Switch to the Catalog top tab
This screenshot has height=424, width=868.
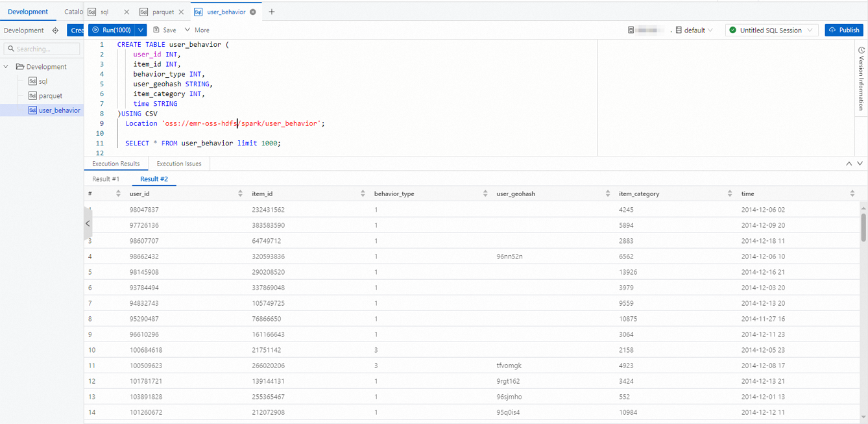click(x=73, y=12)
